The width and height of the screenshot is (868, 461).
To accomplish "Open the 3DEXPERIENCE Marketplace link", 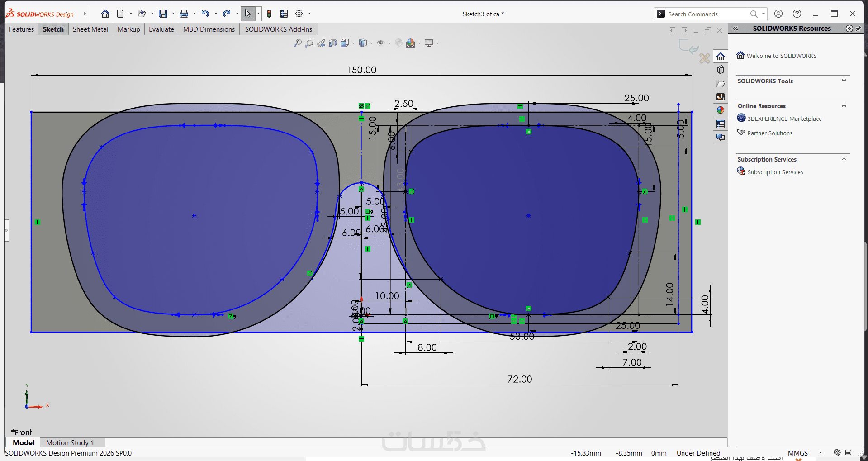I will coord(784,119).
